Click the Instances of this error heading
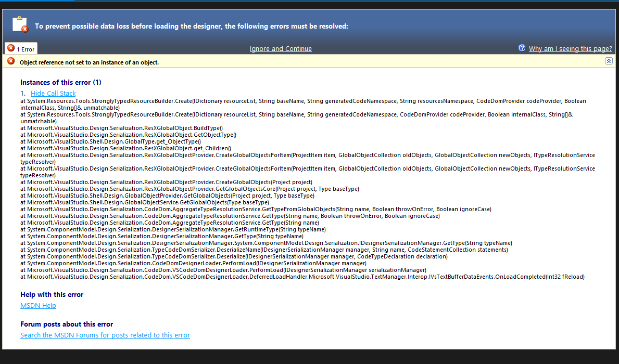 [x=60, y=82]
